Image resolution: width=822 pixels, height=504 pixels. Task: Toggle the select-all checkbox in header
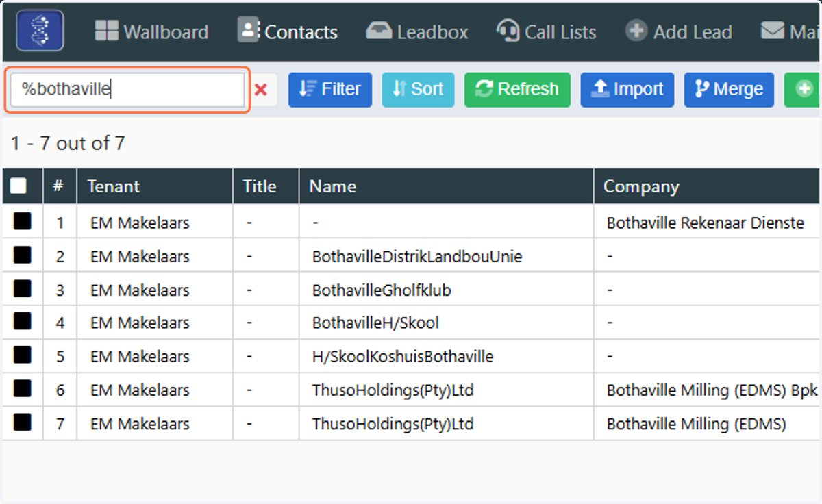click(x=18, y=186)
